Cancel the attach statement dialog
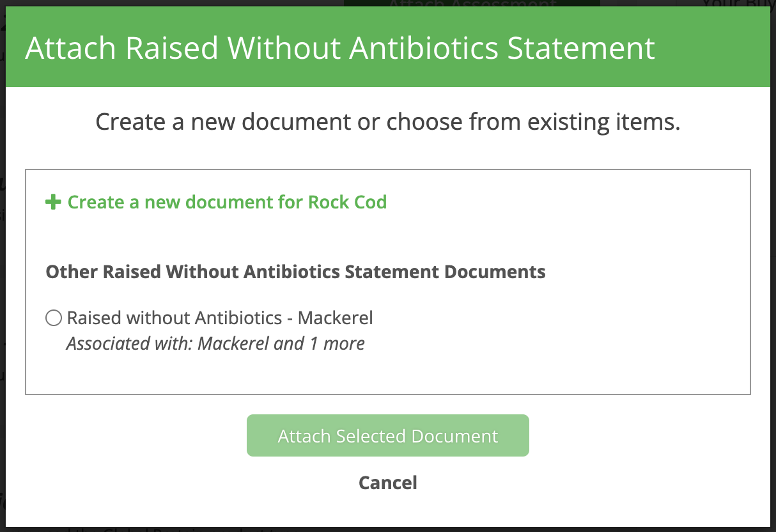776x532 pixels. click(x=388, y=482)
